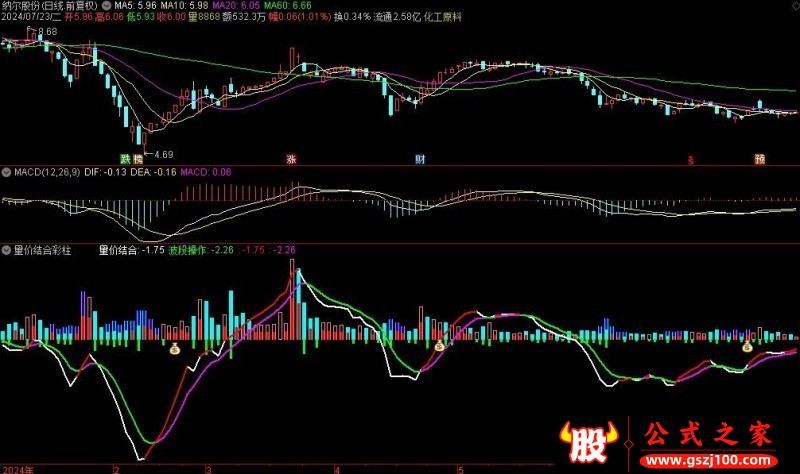800x474 pixels.
Task: Click the turnover amount 额532.3万
Action: tap(244, 17)
